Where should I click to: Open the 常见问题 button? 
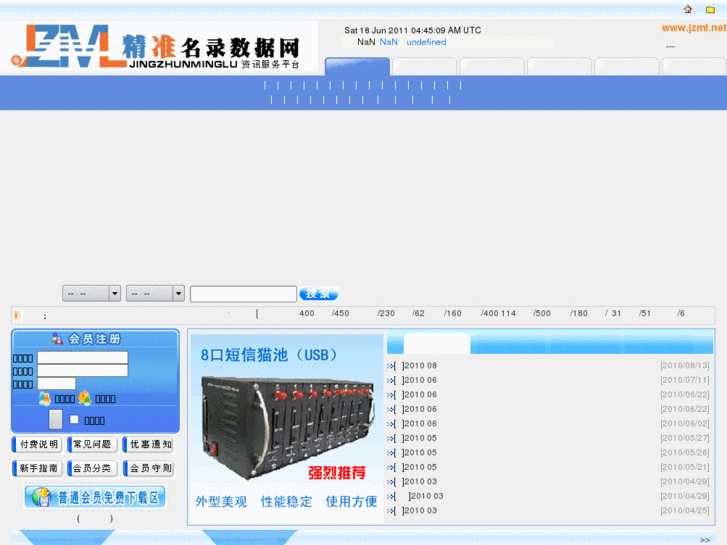tap(92, 444)
